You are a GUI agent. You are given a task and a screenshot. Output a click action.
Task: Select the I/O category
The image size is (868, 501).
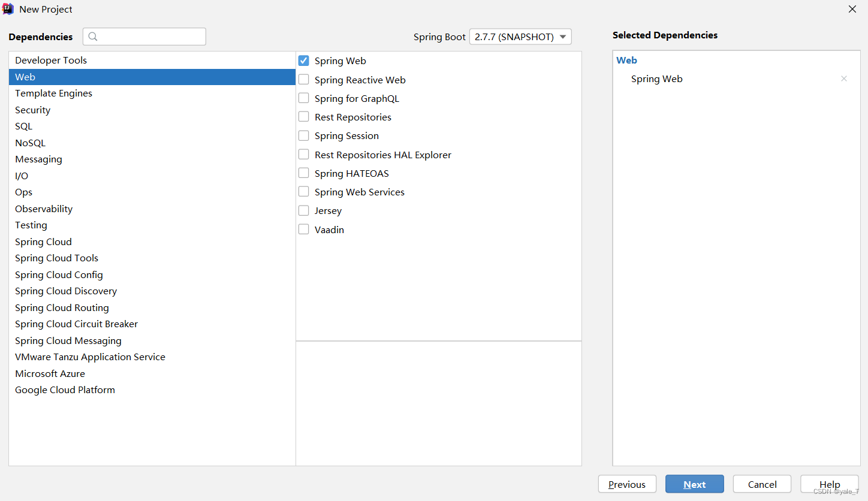(152, 176)
